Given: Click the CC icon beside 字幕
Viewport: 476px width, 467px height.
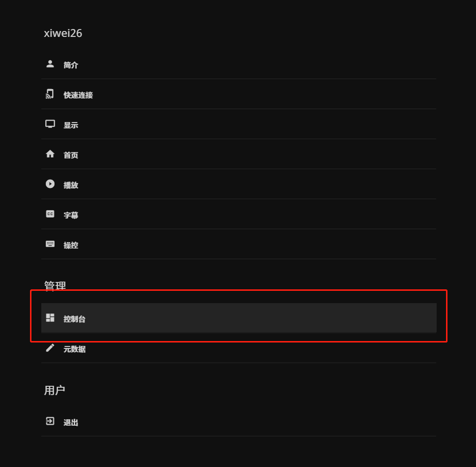Looking at the screenshot, I should pyautogui.click(x=50, y=214).
